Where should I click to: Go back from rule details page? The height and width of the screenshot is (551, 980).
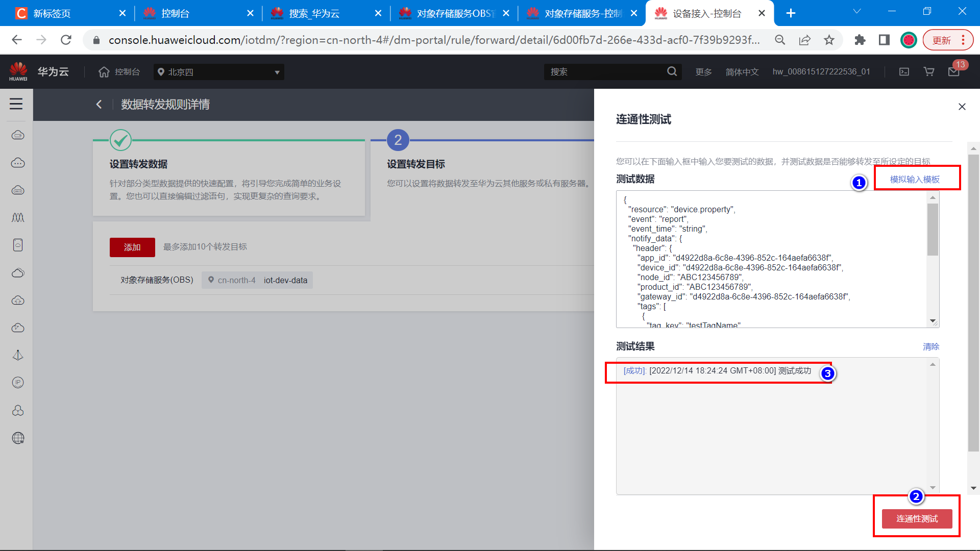pos(99,105)
